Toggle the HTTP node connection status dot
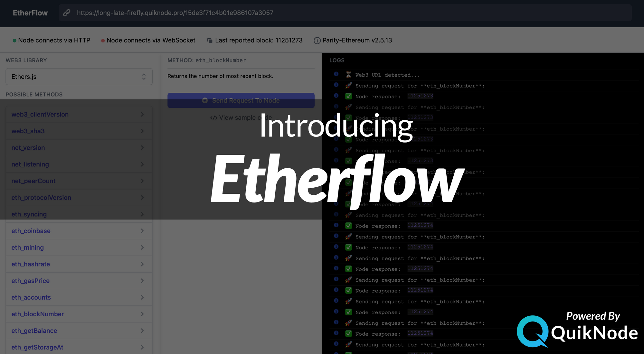The height and width of the screenshot is (354, 644). coord(14,40)
